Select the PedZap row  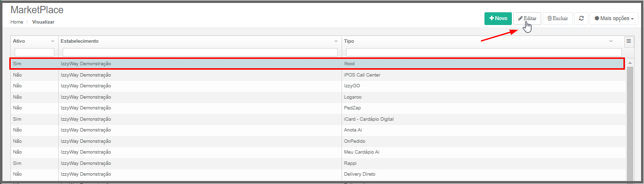click(318, 108)
